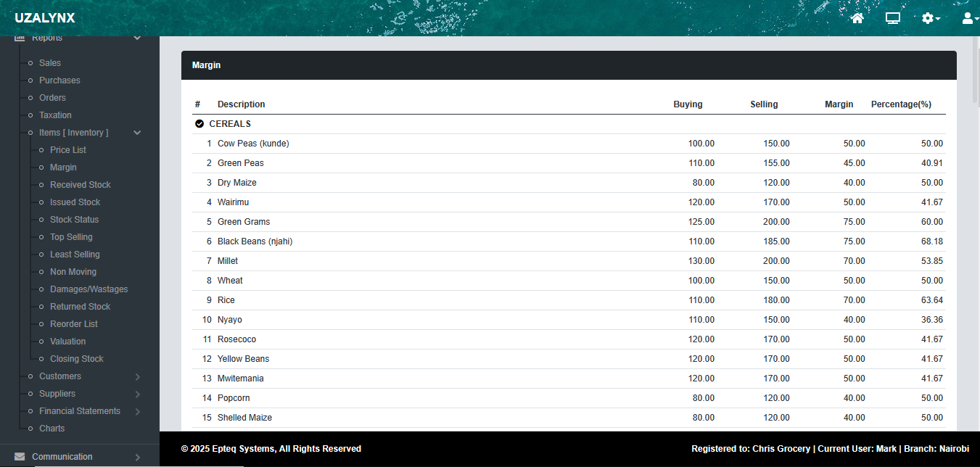The width and height of the screenshot is (980, 467).
Task: Click the Percentage(%) column header
Action: click(901, 104)
